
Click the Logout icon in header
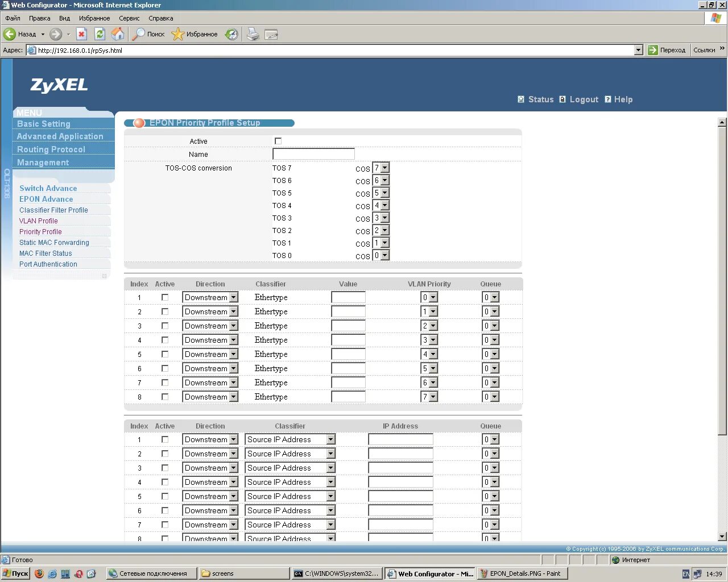562,99
